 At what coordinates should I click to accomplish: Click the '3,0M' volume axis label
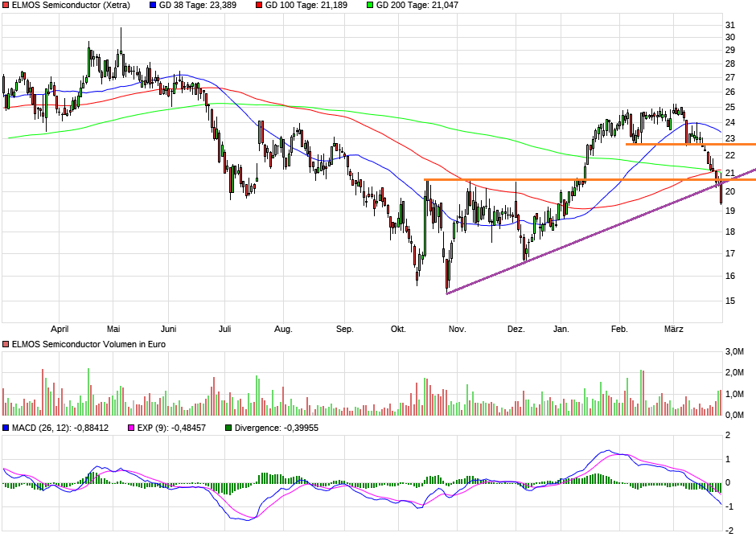[x=733, y=352]
